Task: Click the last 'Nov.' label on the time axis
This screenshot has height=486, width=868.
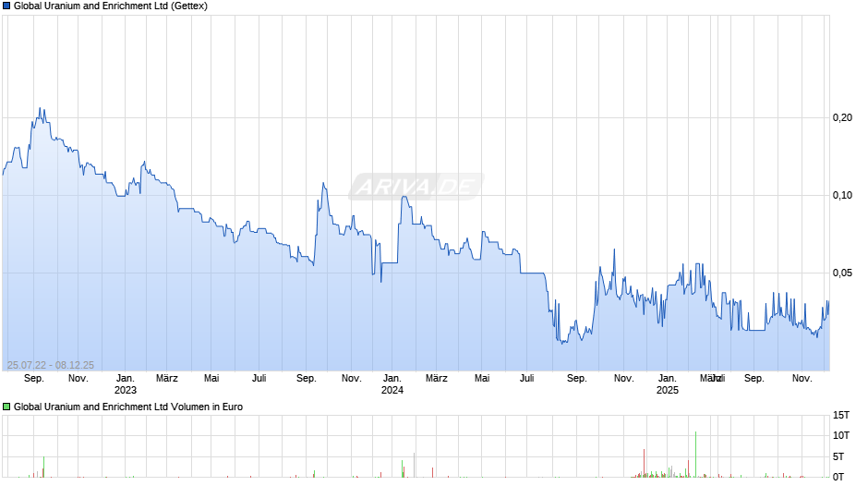Action: [x=802, y=379]
